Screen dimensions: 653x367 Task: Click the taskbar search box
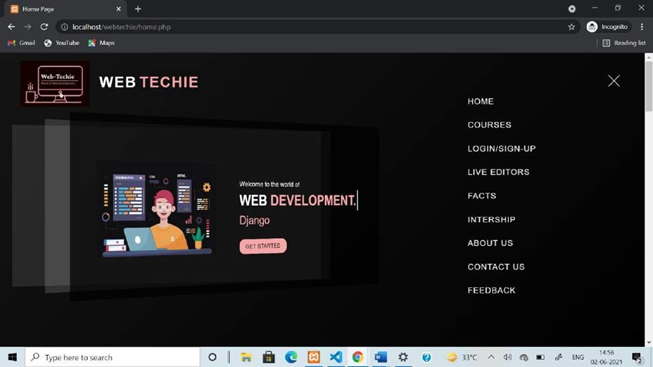pyautogui.click(x=112, y=357)
